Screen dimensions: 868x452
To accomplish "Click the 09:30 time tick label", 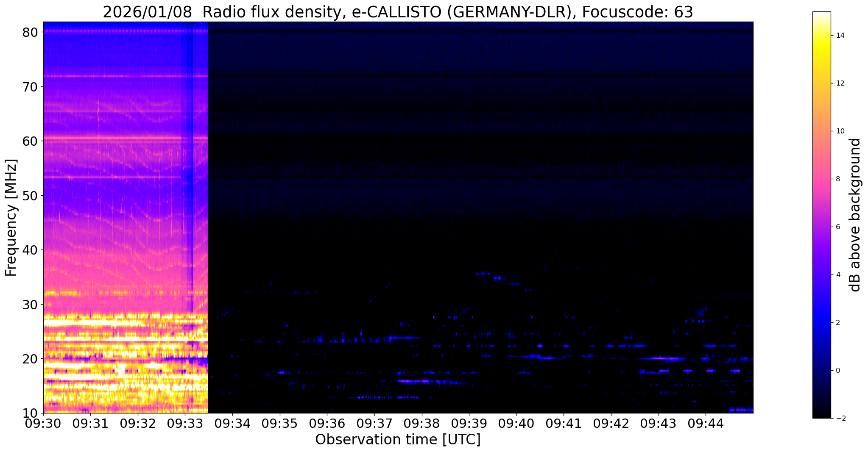I will (44, 423).
